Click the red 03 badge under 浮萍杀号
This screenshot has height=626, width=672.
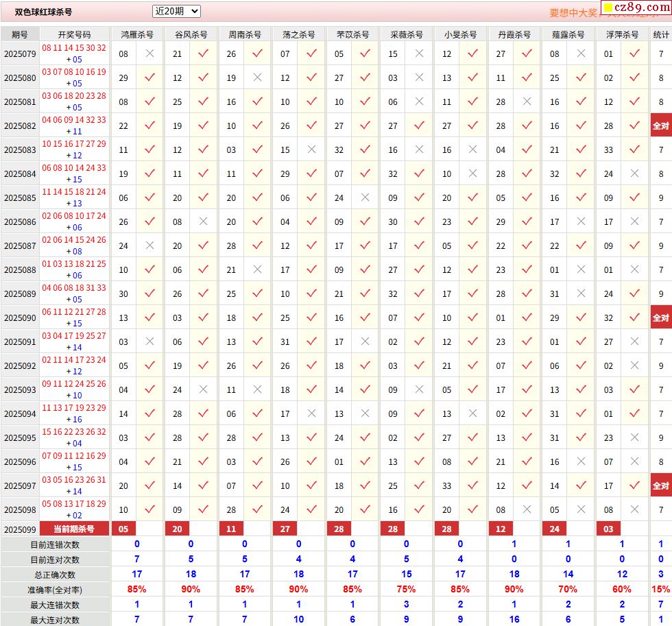click(x=608, y=529)
